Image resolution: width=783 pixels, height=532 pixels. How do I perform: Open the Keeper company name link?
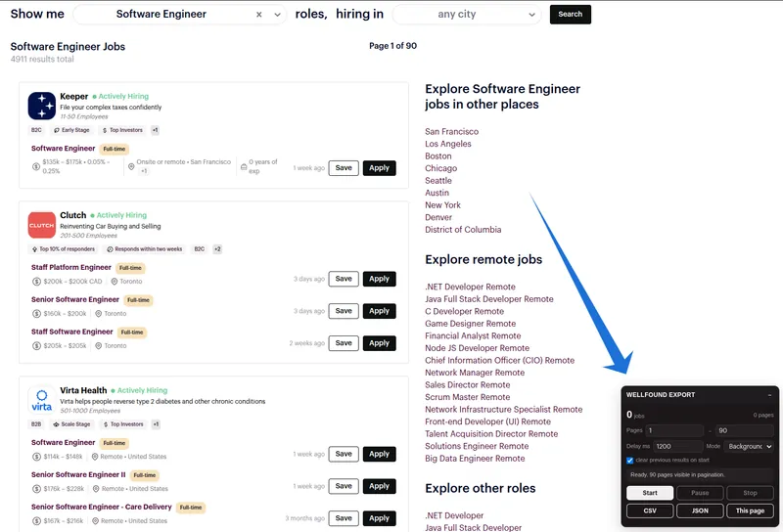tap(74, 96)
